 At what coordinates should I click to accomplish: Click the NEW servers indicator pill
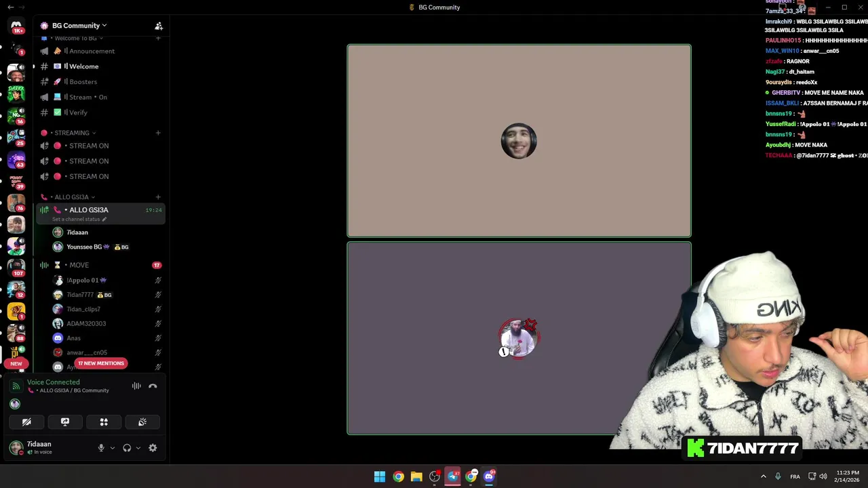(x=16, y=363)
